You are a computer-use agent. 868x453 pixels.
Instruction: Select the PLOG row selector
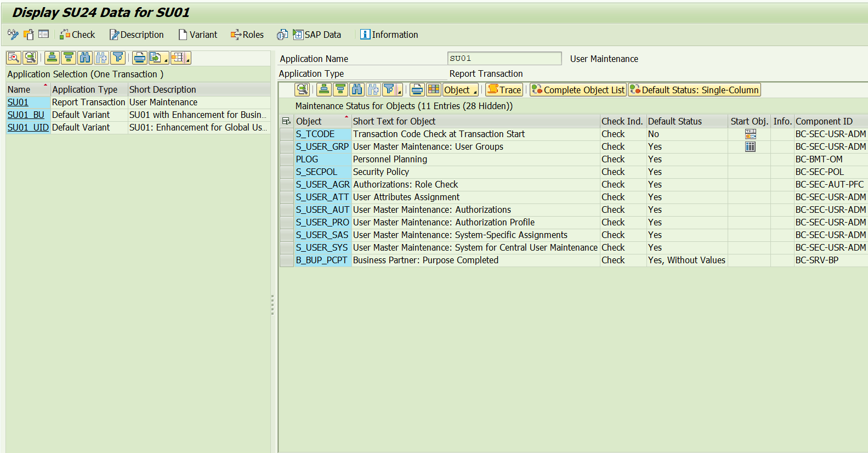(x=287, y=159)
